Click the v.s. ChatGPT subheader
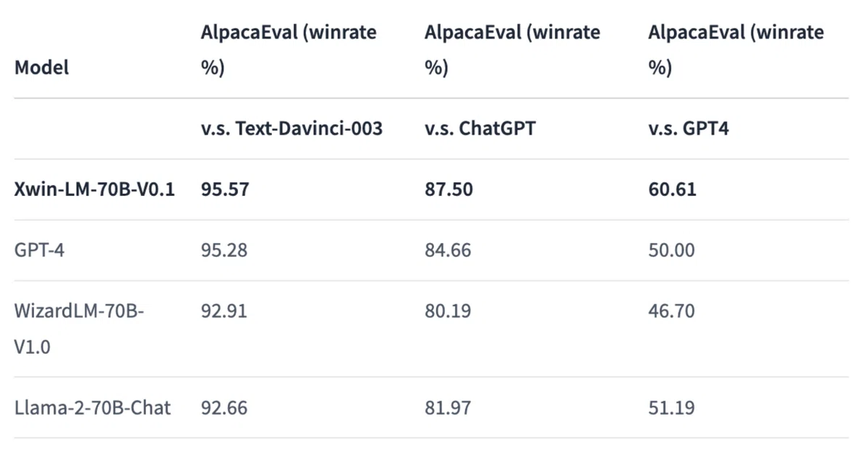The width and height of the screenshot is (868, 454). (481, 129)
